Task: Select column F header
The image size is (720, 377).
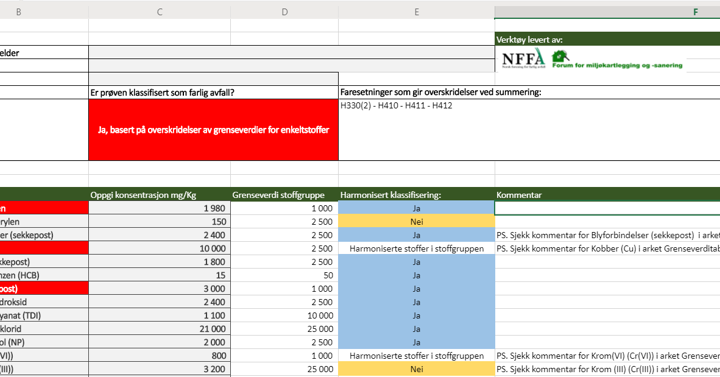Action: [607, 12]
